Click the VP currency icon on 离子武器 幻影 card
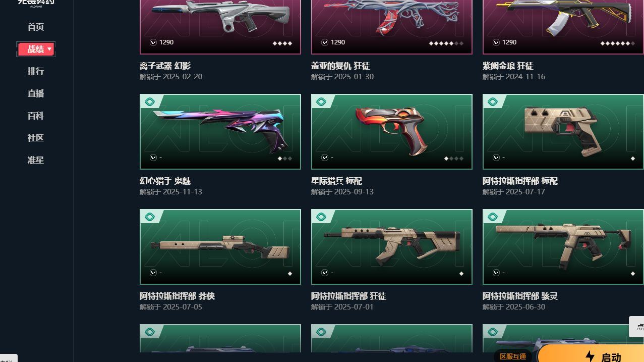 tap(153, 42)
